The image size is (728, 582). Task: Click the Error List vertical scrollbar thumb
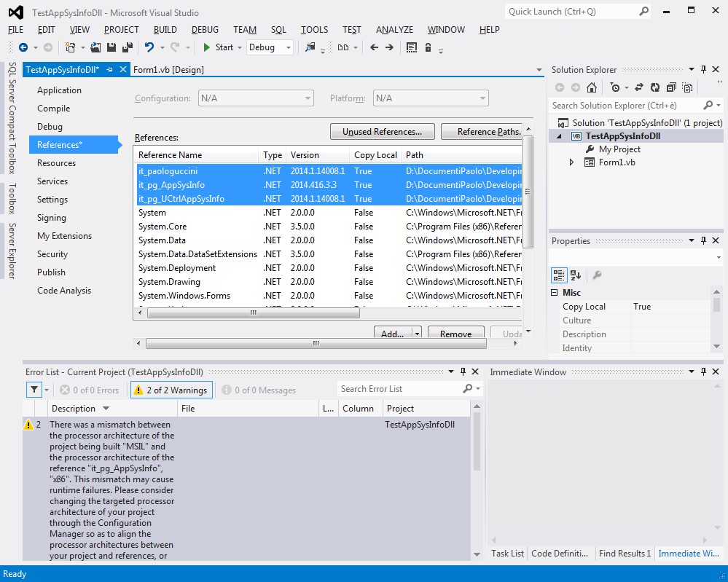point(477,443)
